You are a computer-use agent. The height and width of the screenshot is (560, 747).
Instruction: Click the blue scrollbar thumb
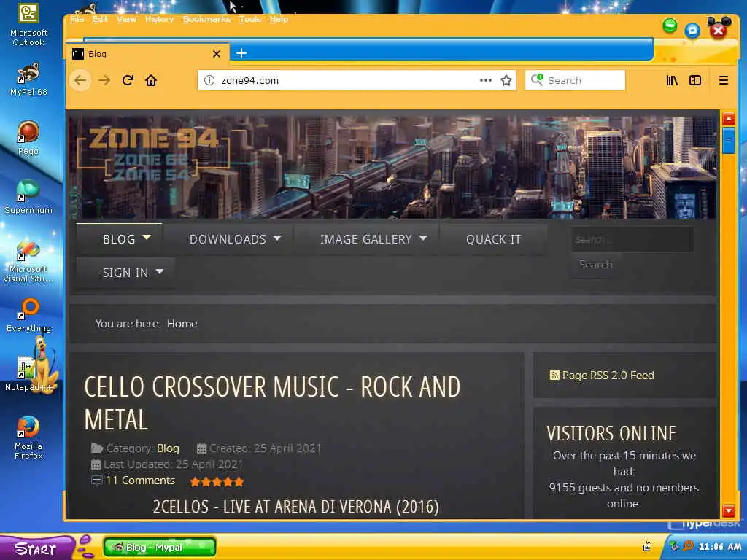coord(729,141)
